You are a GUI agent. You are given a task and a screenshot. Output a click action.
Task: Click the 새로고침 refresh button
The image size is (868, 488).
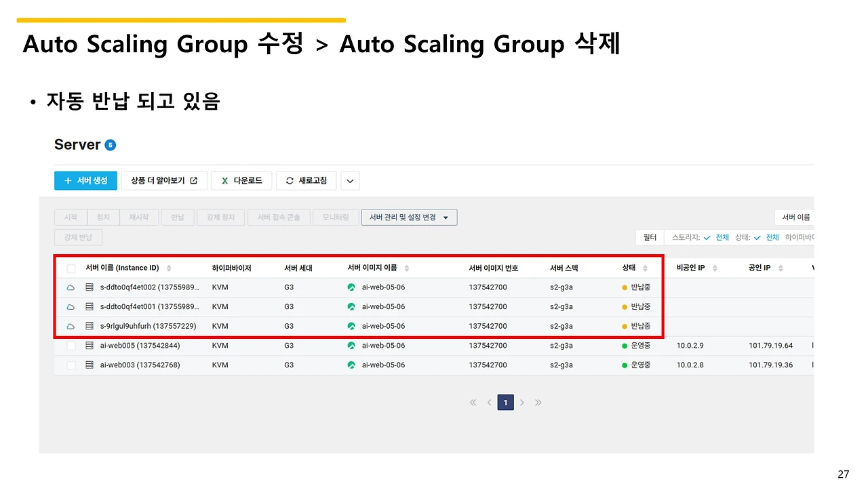click(x=306, y=180)
